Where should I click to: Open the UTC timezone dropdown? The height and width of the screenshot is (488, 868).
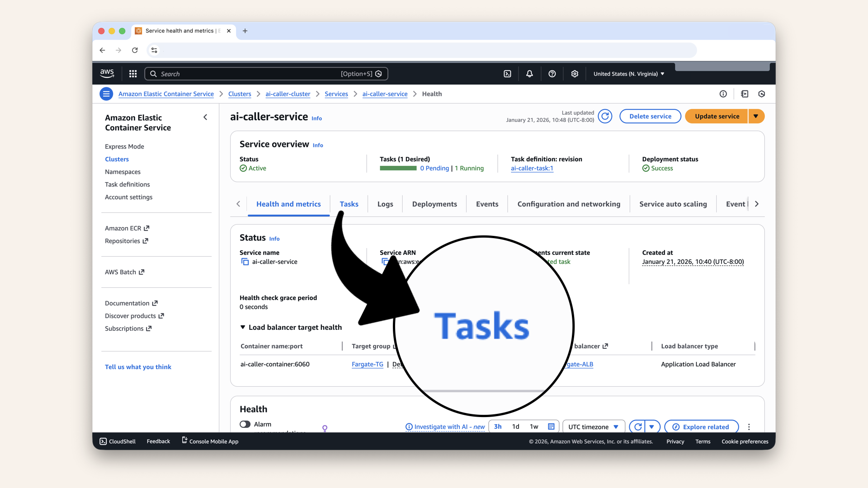593,427
